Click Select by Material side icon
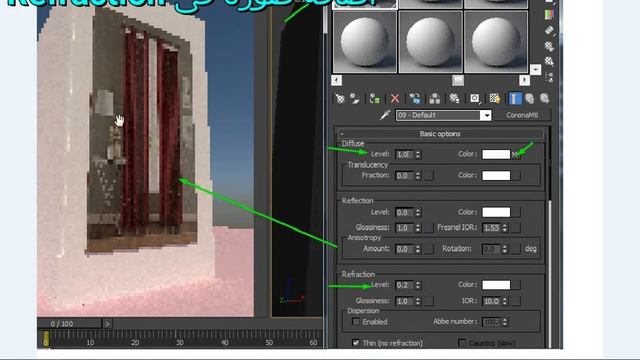The width and height of the screenshot is (640, 360). pyautogui.click(x=549, y=62)
